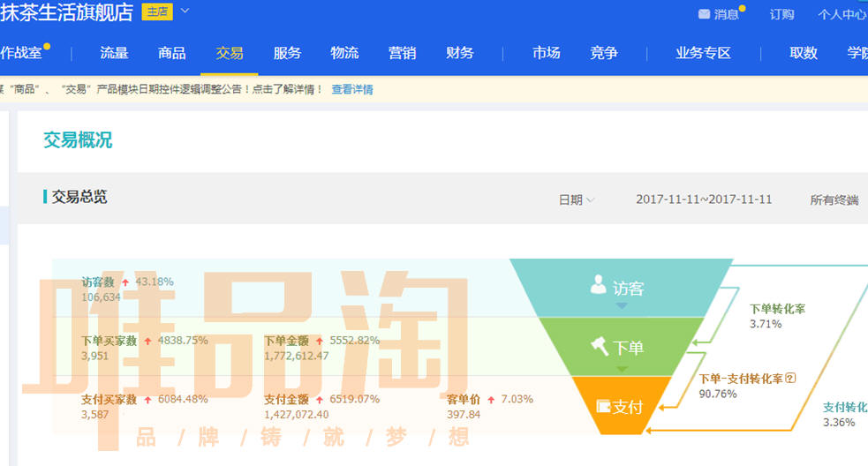Click the 支付买家数 value 3,587

[x=94, y=415]
